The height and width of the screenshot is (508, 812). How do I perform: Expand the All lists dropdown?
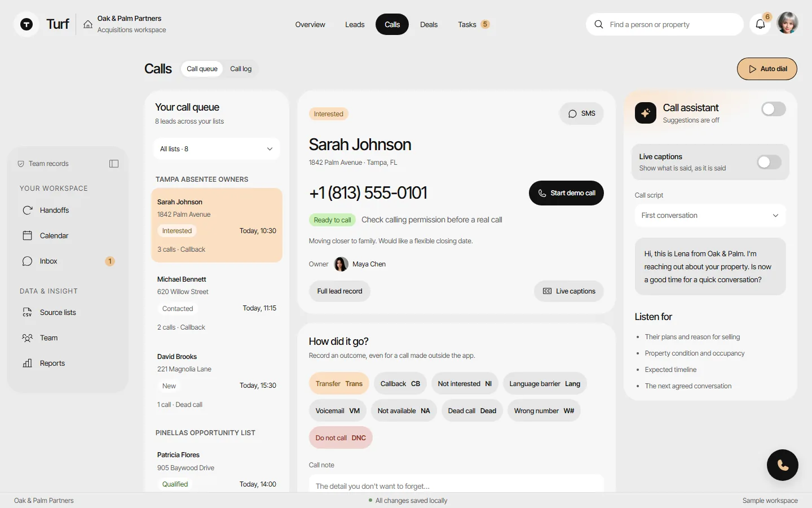(x=217, y=149)
